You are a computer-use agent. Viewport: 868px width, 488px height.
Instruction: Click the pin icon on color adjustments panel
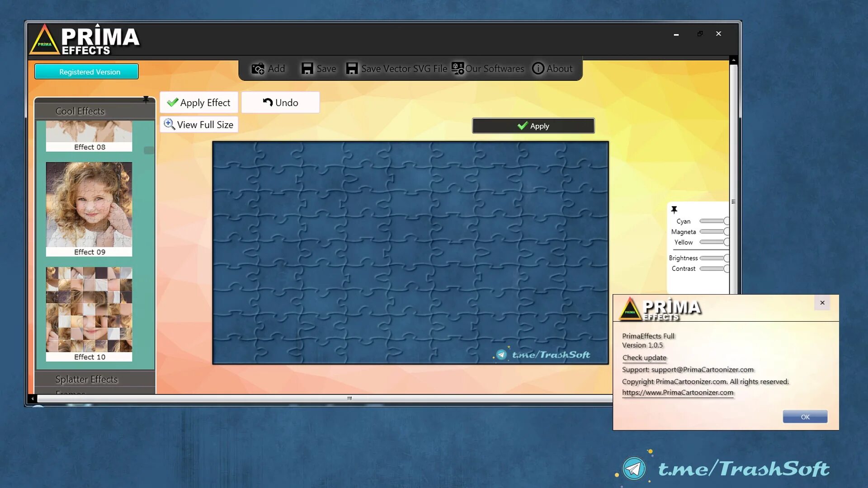click(x=674, y=210)
